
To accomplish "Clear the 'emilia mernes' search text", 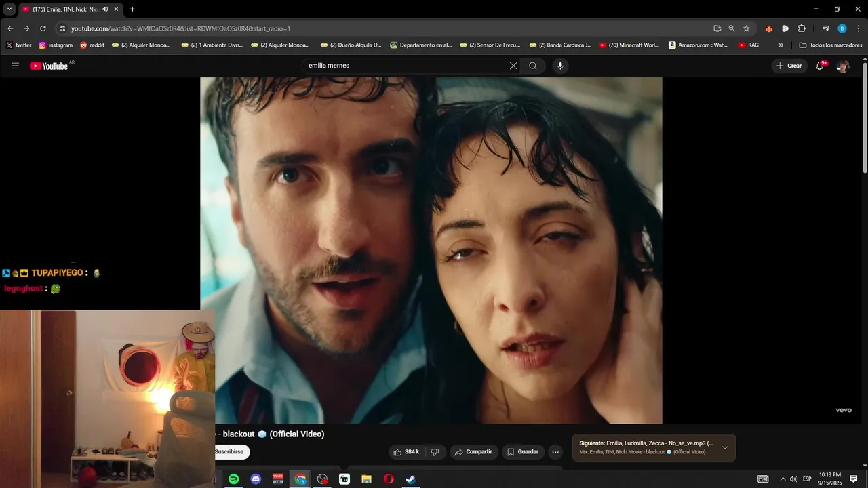I will coord(513,66).
